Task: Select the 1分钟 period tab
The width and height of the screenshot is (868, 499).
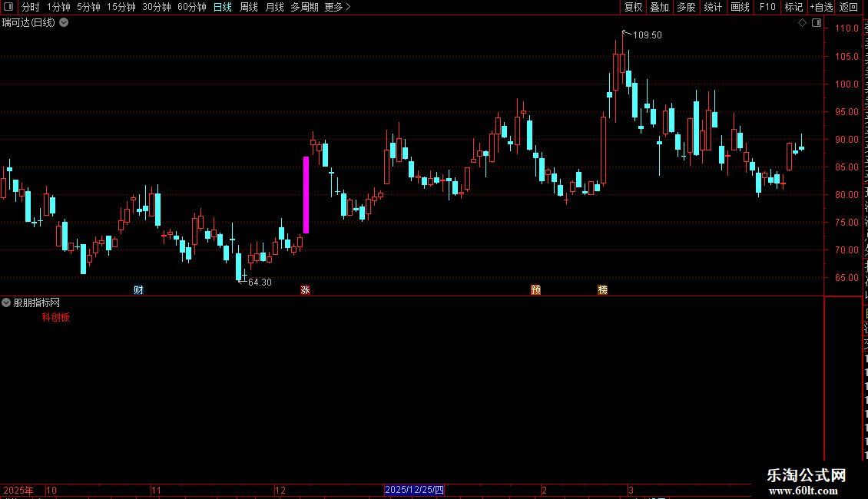Action: (58, 7)
